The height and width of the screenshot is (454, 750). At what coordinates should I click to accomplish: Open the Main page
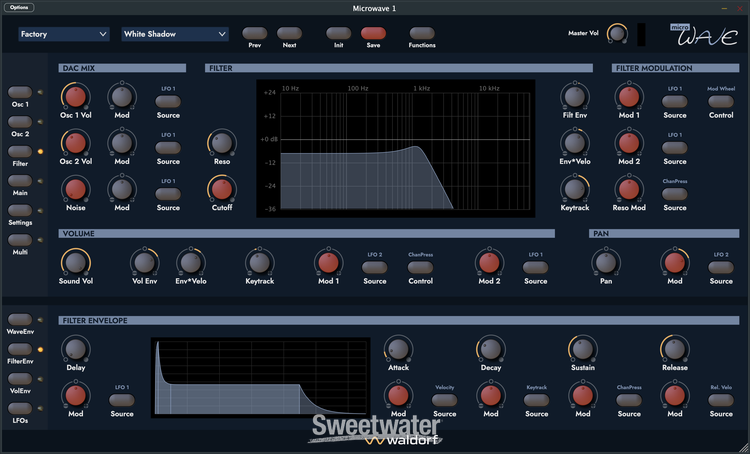pos(20,181)
